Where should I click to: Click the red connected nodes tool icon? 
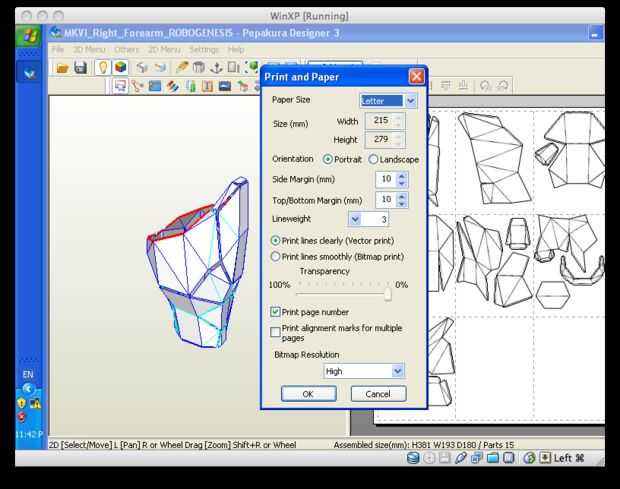[137, 86]
